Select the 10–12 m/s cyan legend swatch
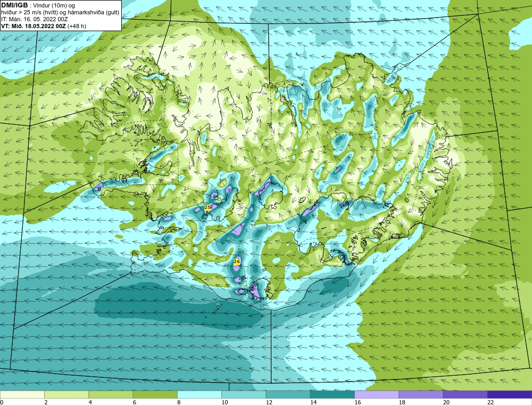532x406 pixels. coord(244,394)
